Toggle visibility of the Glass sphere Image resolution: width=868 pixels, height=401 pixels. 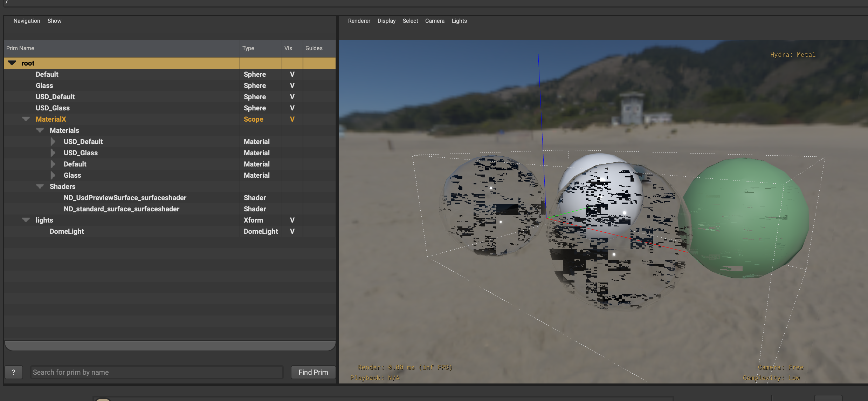(292, 85)
